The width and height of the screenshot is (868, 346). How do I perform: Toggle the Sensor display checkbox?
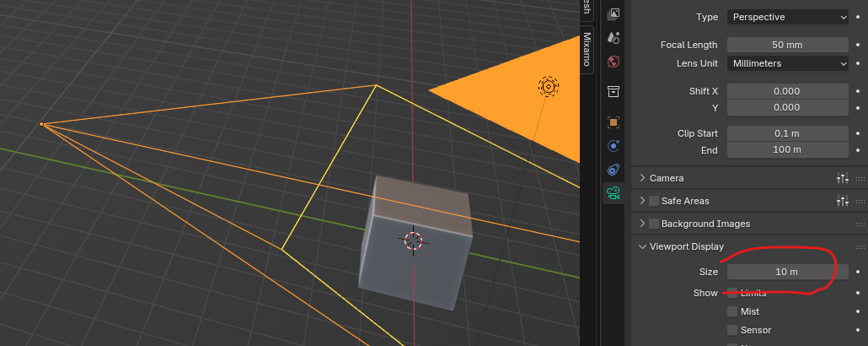tap(732, 330)
